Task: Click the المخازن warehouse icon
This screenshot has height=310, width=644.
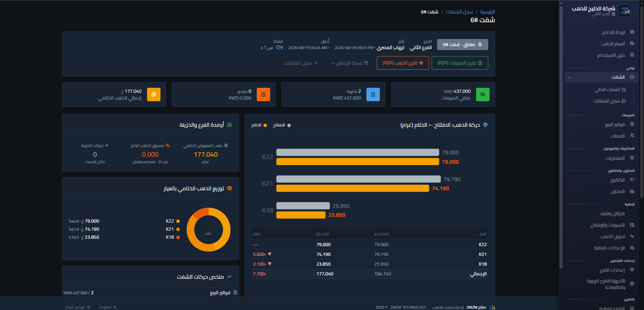Action: [632, 191]
